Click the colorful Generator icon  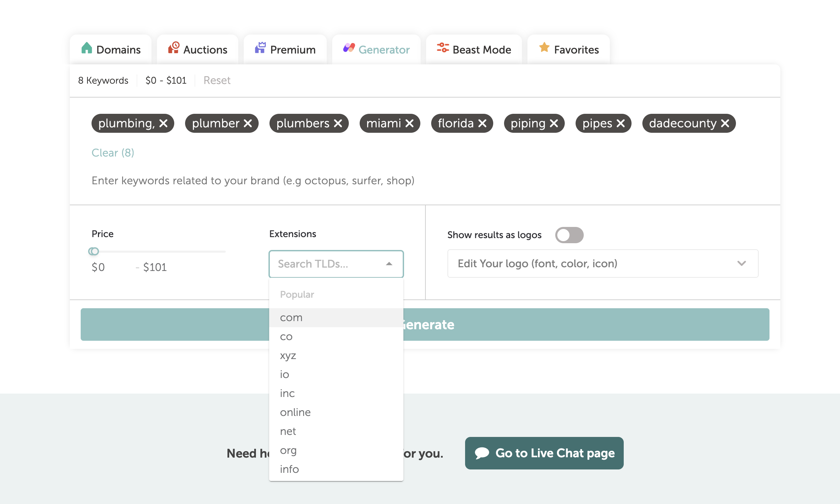tap(348, 48)
